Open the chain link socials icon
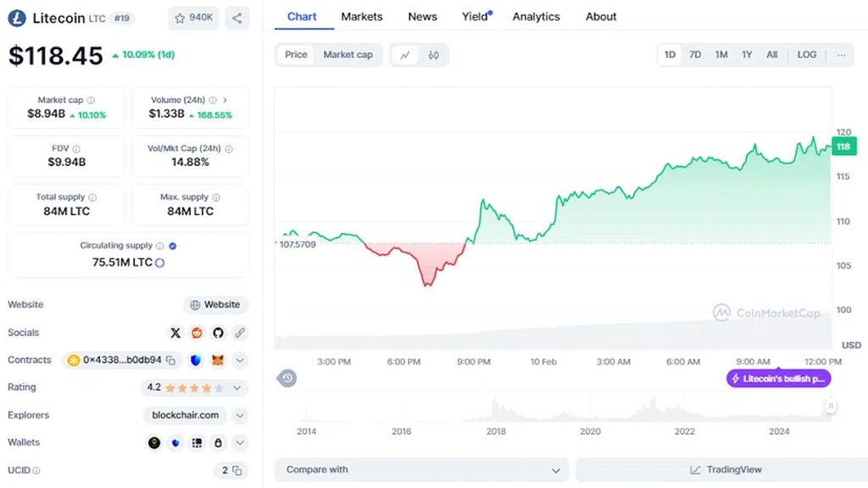The width and height of the screenshot is (868, 488). (x=240, y=332)
